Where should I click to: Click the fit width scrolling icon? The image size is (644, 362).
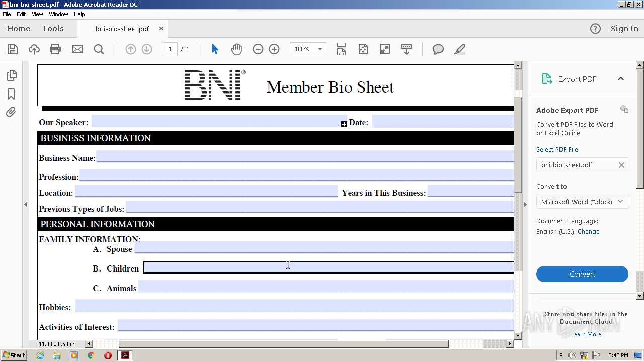point(341,49)
